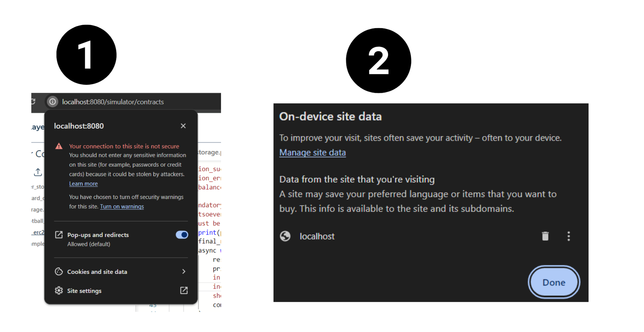The height and width of the screenshot is (332, 644).
Task: Open the Cookies and site data entry
Action: tap(97, 272)
